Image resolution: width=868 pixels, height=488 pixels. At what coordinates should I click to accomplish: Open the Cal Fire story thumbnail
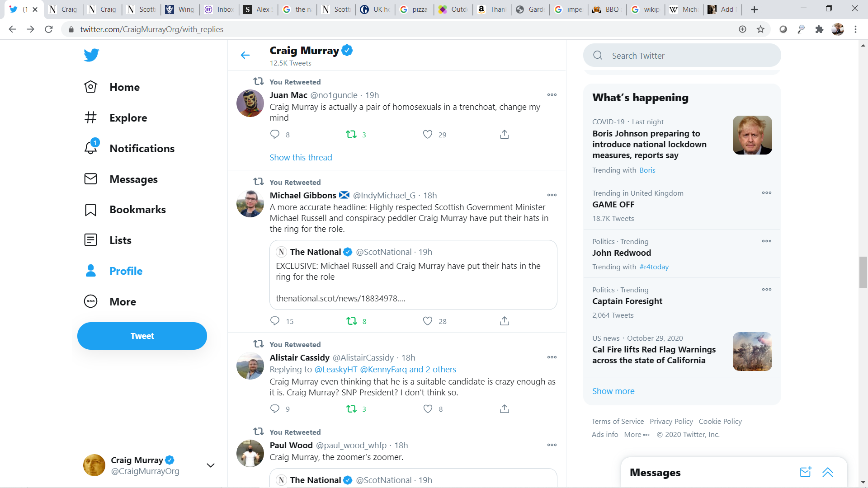tap(752, 352)
